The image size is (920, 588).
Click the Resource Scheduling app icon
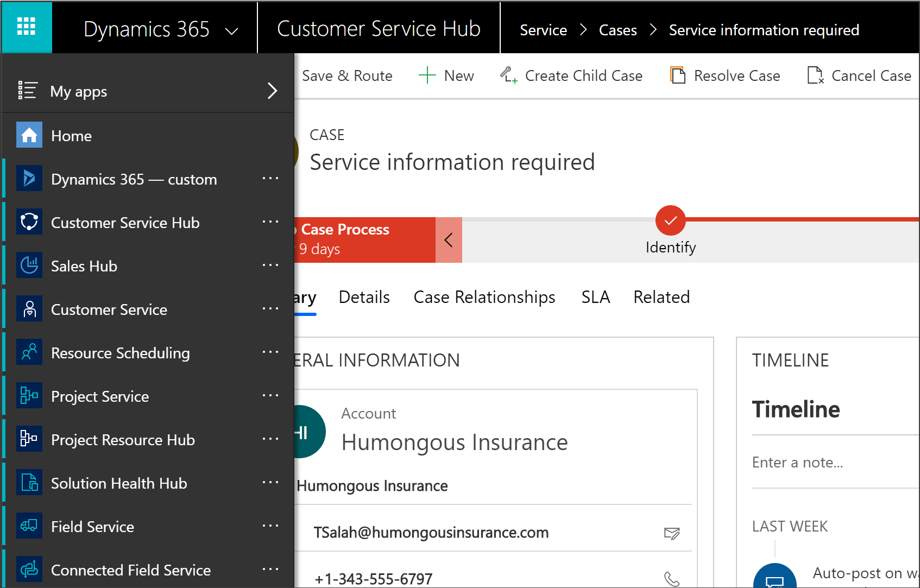[29, 352]
